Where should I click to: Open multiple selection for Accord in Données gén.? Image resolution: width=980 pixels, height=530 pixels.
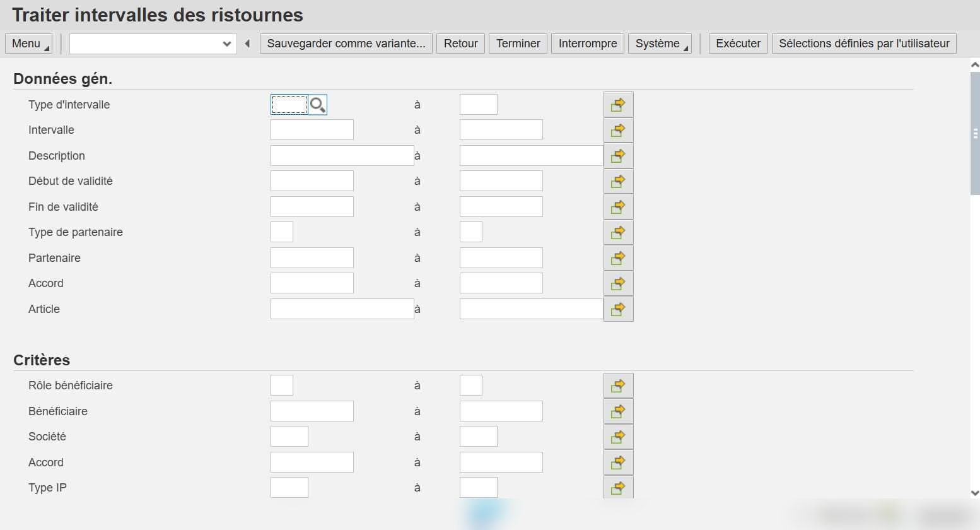618,283
